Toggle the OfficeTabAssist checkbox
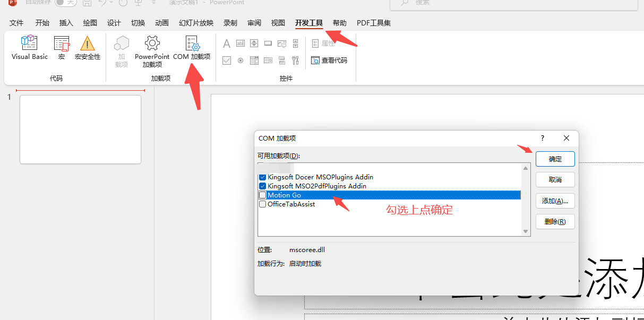The image size is (644, 320). tap(262, 204)
